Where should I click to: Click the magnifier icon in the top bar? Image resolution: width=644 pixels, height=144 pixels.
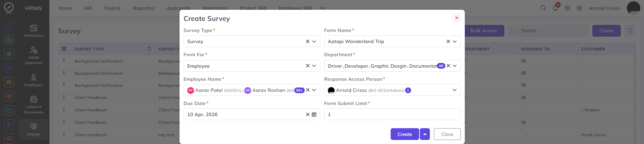[x=543, y=8]
